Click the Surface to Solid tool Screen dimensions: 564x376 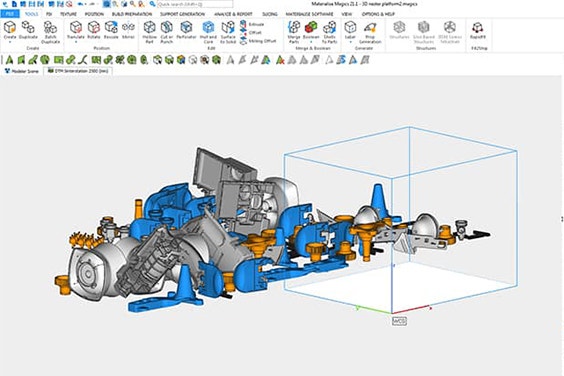(x=228, y=32)
